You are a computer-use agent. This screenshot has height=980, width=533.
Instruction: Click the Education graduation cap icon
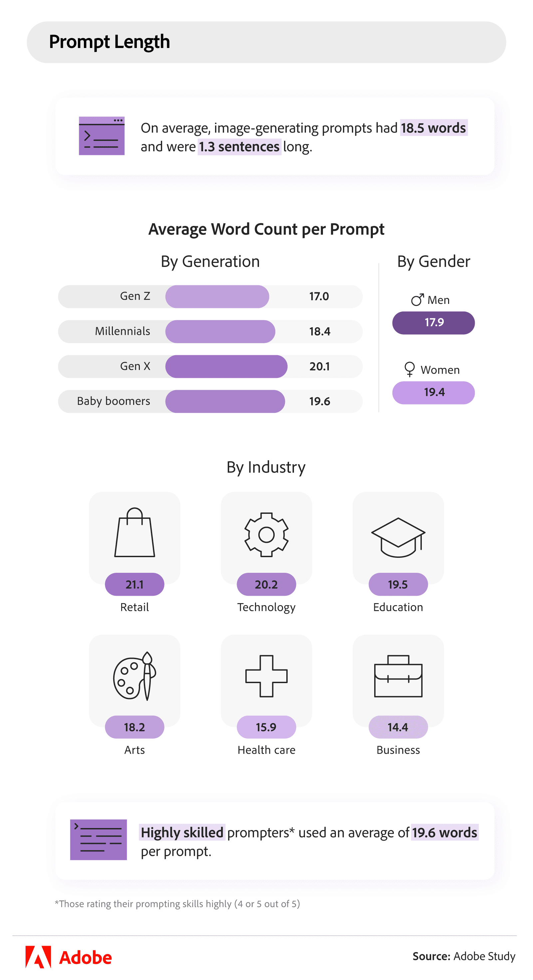(398, 537)
